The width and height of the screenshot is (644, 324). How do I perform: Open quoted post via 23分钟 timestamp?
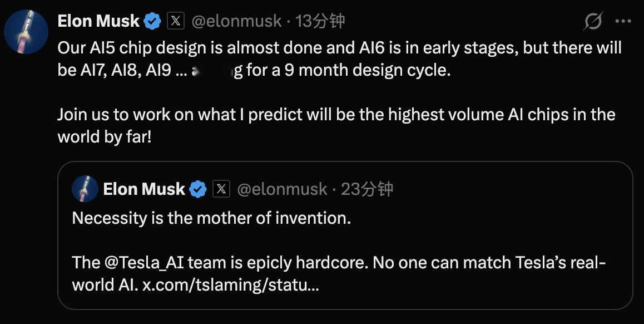pos(366,189)
